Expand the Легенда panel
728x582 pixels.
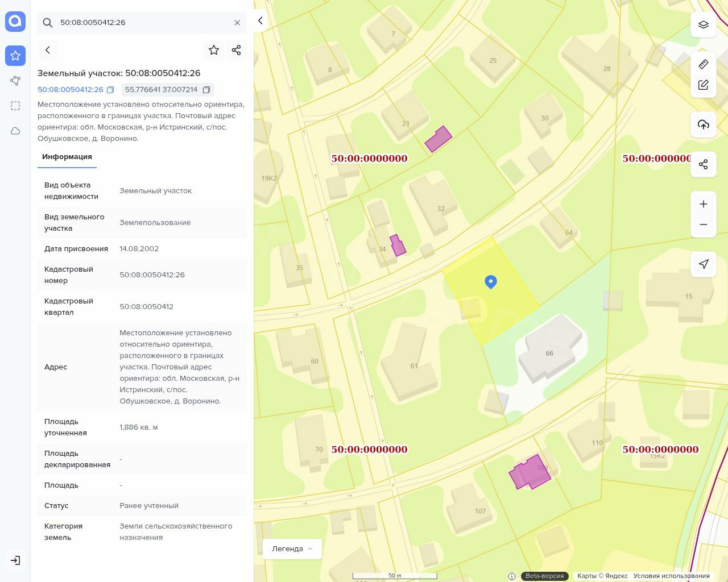(x=292, y=549)
